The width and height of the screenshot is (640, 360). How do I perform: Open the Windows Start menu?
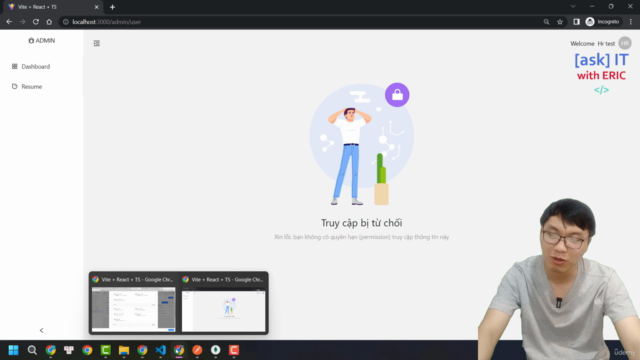[x=13, y=350]
